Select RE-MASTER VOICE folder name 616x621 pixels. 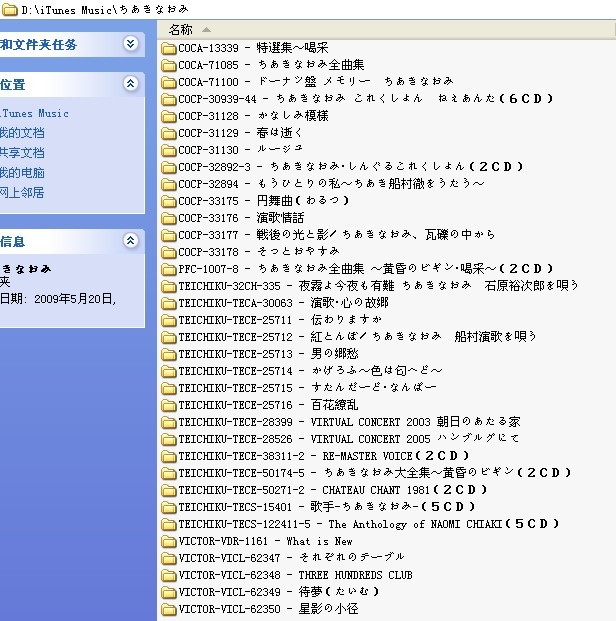click(x=324, y=456)
